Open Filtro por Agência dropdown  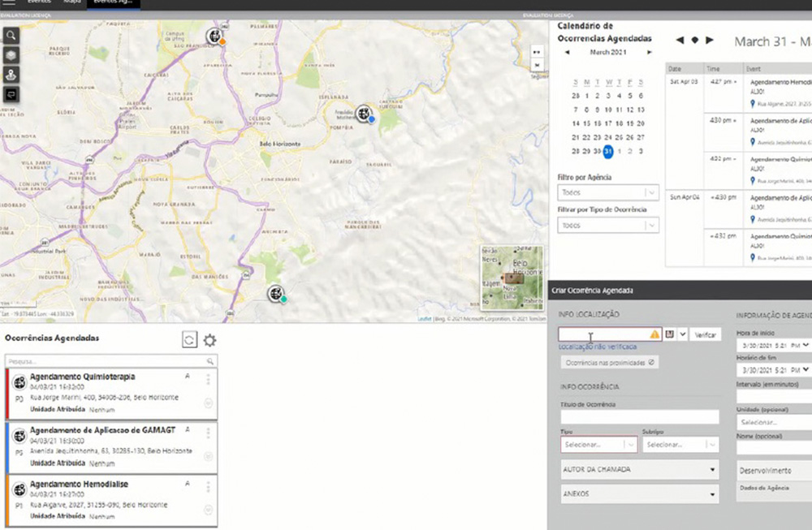tap(608, 192)
